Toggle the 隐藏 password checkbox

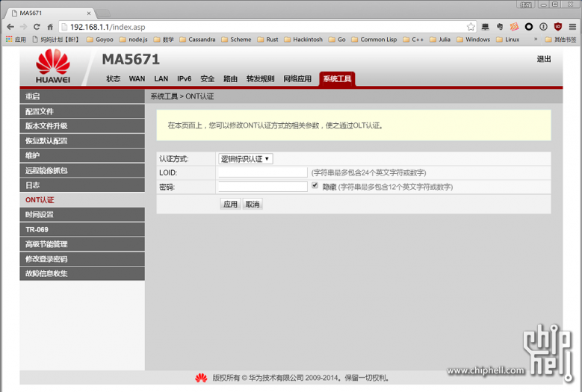[315, 185]
